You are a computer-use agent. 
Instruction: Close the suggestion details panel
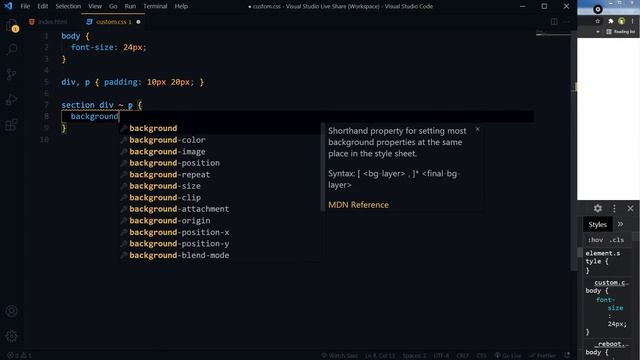[478, 129]
